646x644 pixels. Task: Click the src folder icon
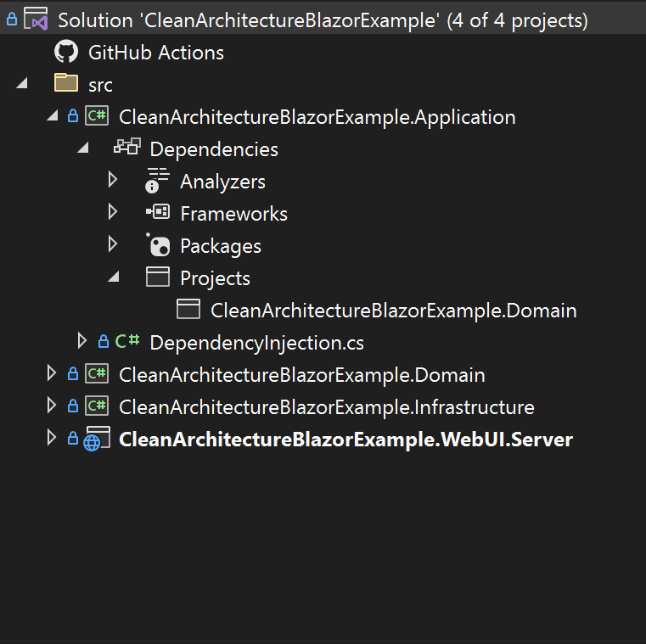click(x=66, y=82)
